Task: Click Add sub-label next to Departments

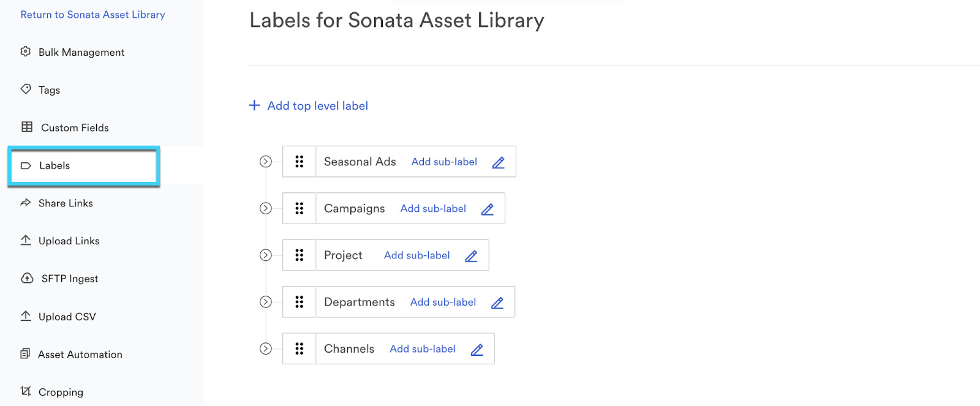Action: click(x=443, y=302)
